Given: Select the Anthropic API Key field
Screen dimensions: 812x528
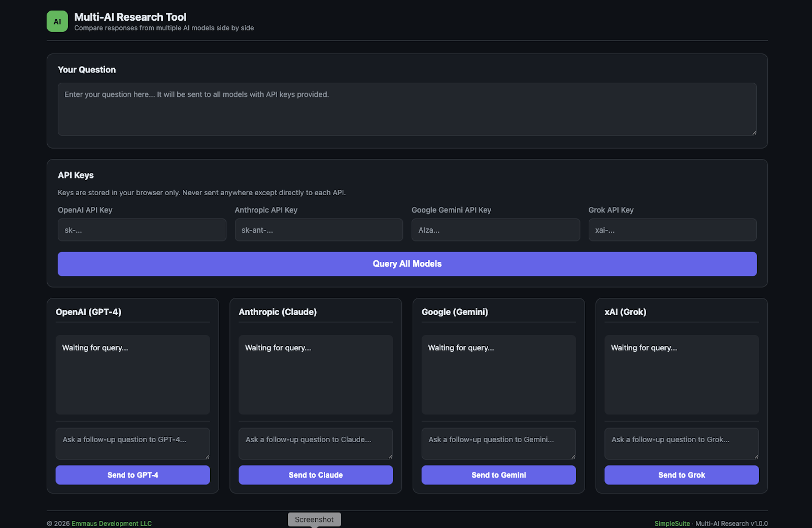Looking at the screenshot, I should click(x=319, y=230).
